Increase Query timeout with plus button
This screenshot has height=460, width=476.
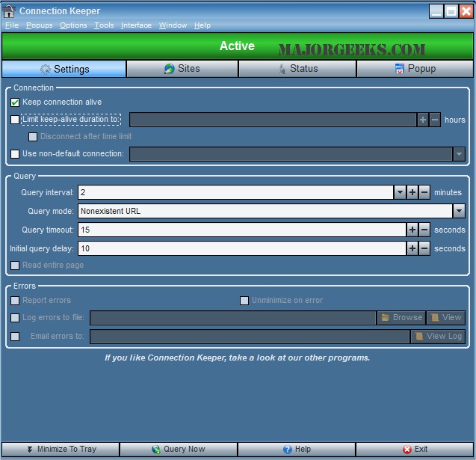pyautogui.click(x=412, y=230)
